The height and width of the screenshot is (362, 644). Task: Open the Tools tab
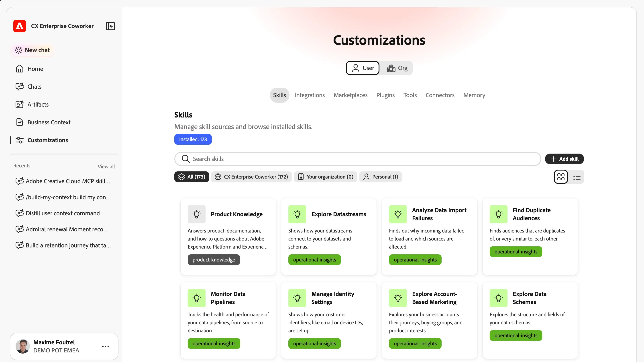coord(410,95)
